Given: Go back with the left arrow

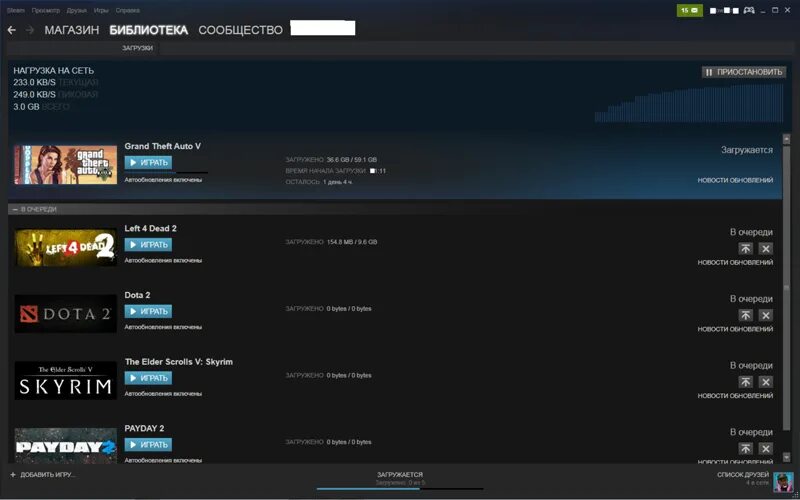Looking at the screenshot, I should pos(12,30).
